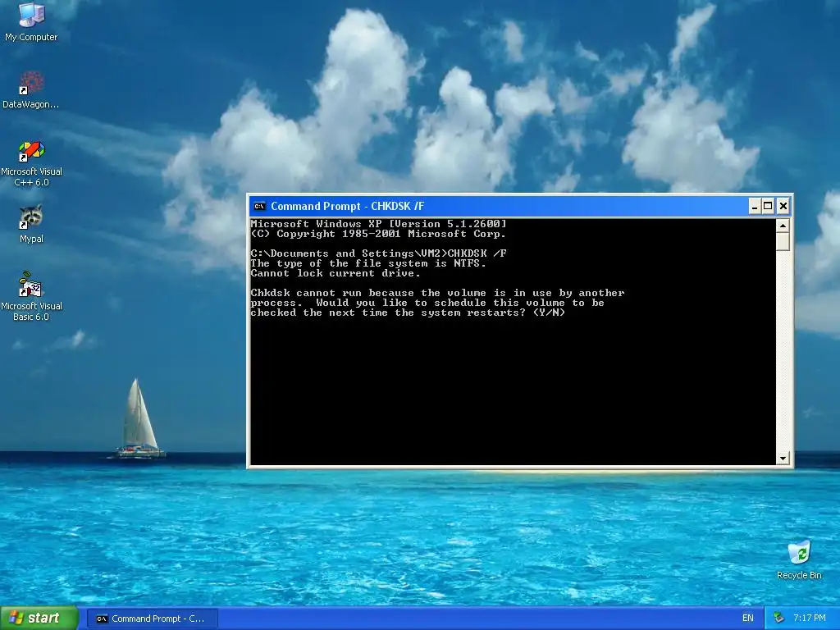
Task: Click the 'Command Prompt - CHKDSK /F' window title
Action: (x=347, y=206)
